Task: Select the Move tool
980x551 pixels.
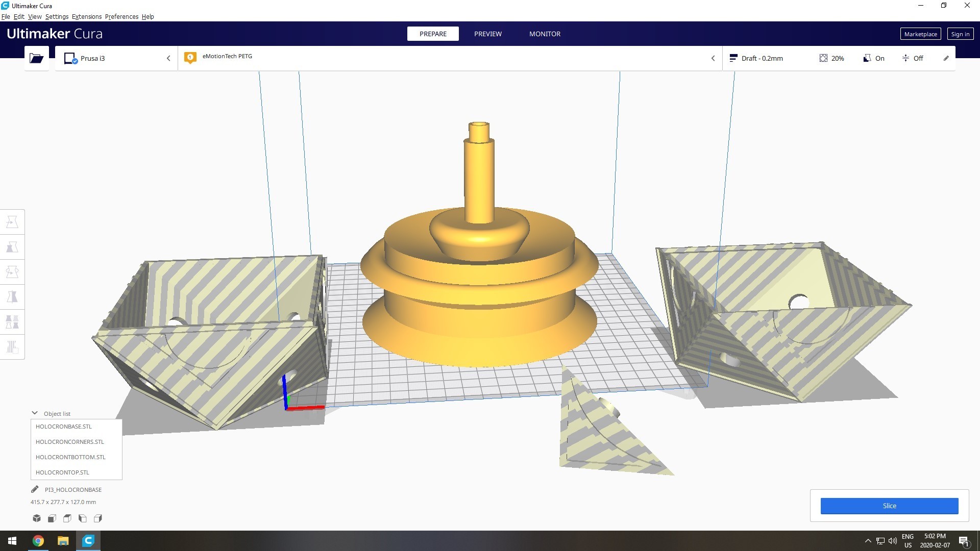Action: (12, 222)
